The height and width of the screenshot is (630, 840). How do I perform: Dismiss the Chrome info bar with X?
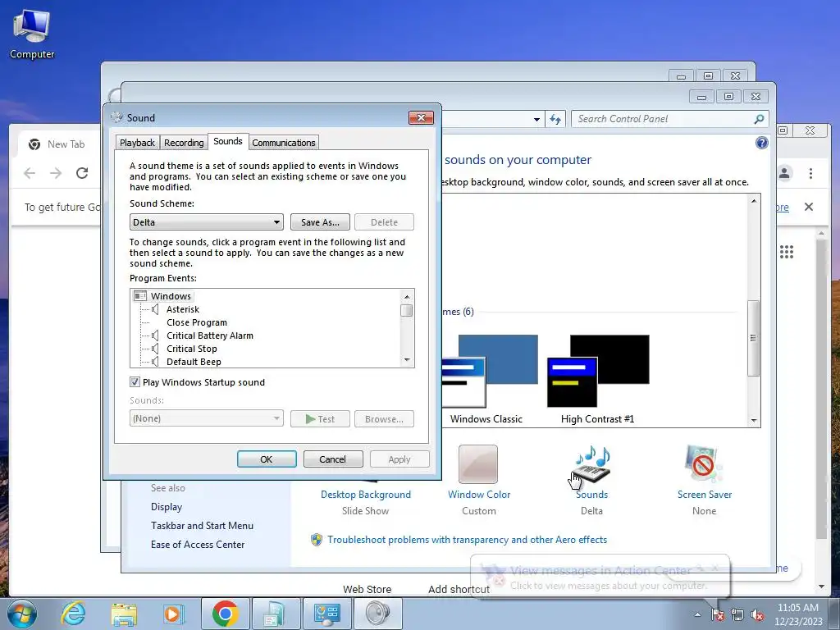[x=809, y=207]
